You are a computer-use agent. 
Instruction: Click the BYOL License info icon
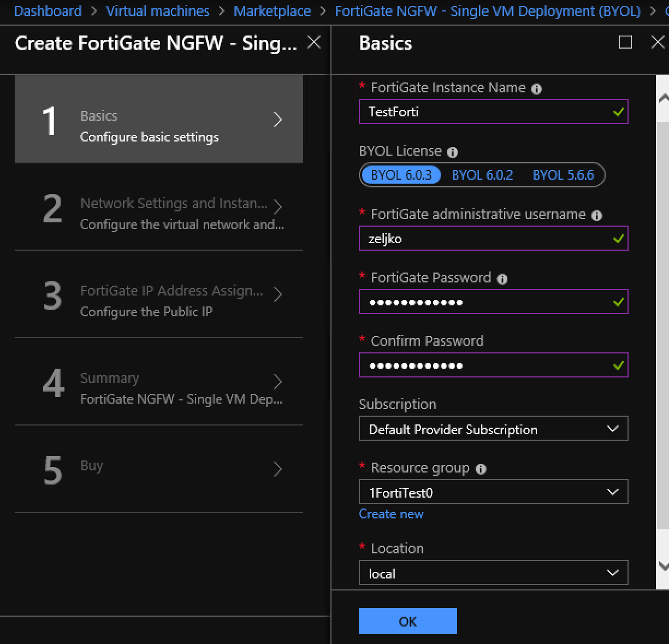[453, 152]
